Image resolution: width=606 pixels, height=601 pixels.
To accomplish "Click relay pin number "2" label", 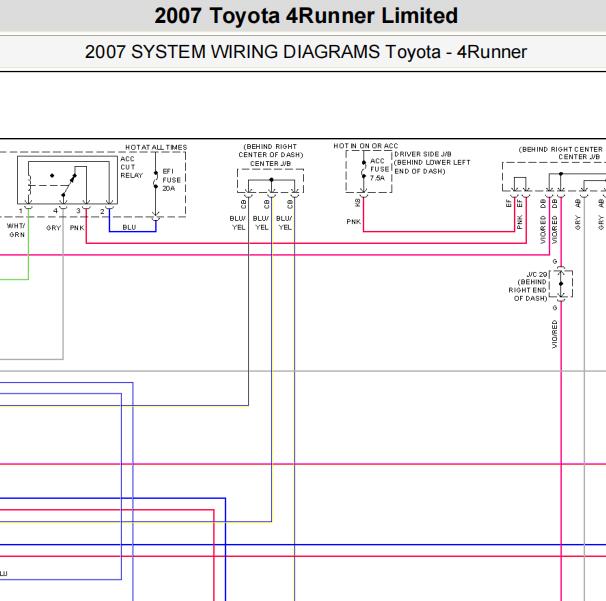I will point(102,211).
